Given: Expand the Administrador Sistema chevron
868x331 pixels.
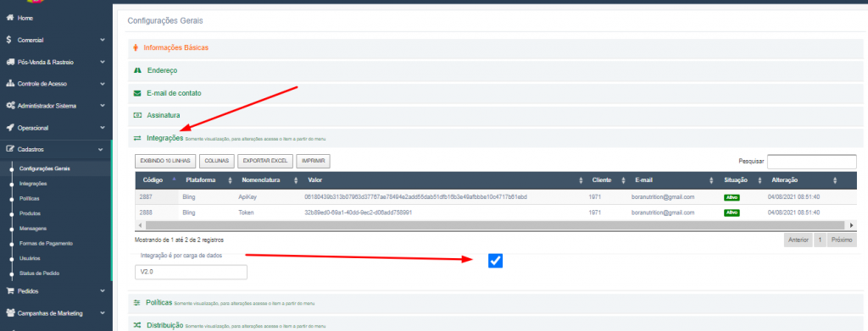Looking at the screenshot, I should pos(103,106).
